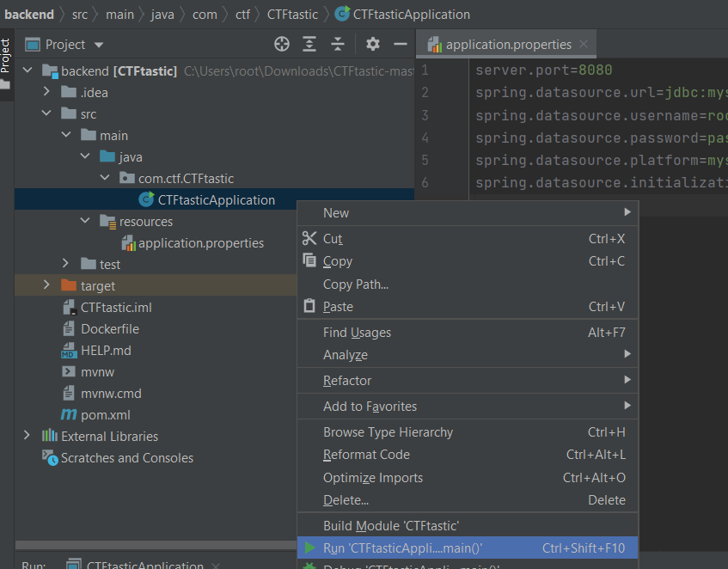Click the mvnw script file icon
Screen dimensions: 728x569
[x=69, y=372]
